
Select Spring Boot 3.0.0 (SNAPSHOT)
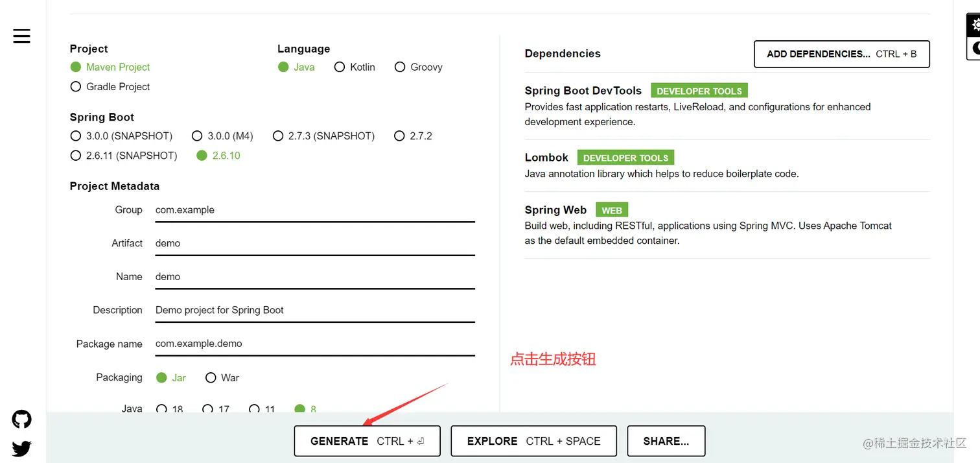click(121, 136)
